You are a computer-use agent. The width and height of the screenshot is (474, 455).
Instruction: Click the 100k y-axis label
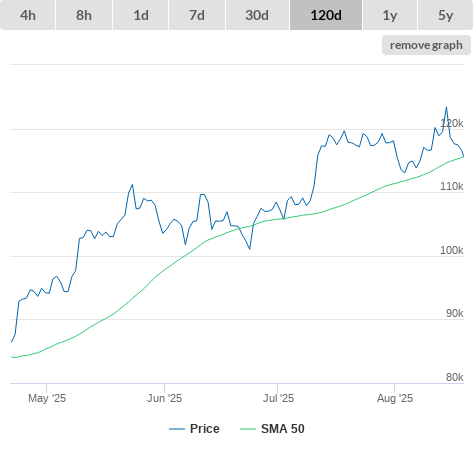tap(452, 250)
